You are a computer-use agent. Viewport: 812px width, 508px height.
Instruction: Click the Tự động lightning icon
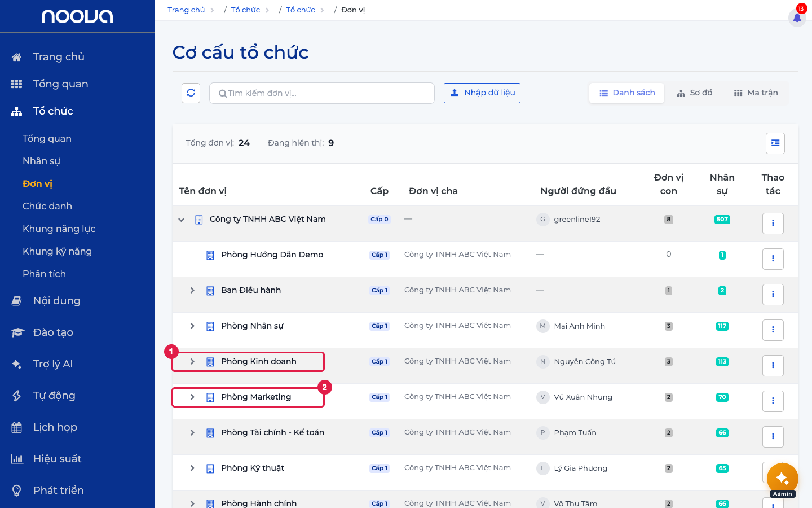pyautogui.click(x=17, y=396)
